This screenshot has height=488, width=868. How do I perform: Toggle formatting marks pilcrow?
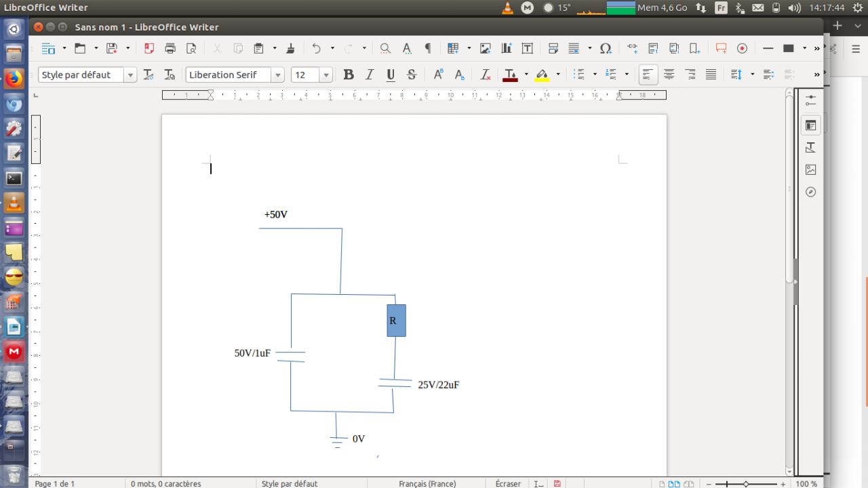click(x=428, y=48)
